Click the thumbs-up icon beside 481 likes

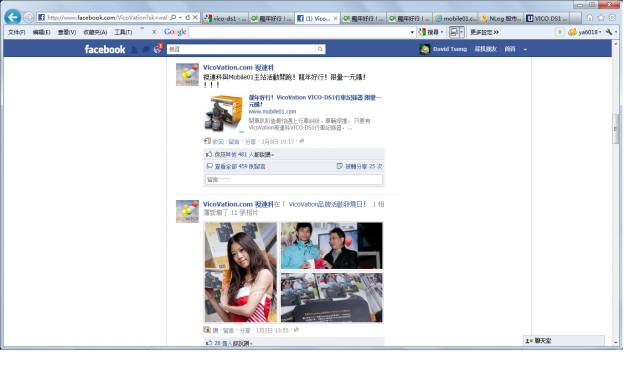[x=209, y=154]
